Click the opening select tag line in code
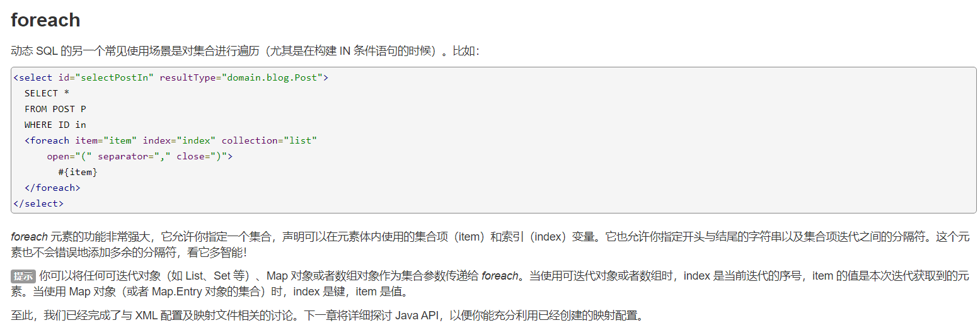The height and width of the screenshot is (330, 980). [171, 77]
